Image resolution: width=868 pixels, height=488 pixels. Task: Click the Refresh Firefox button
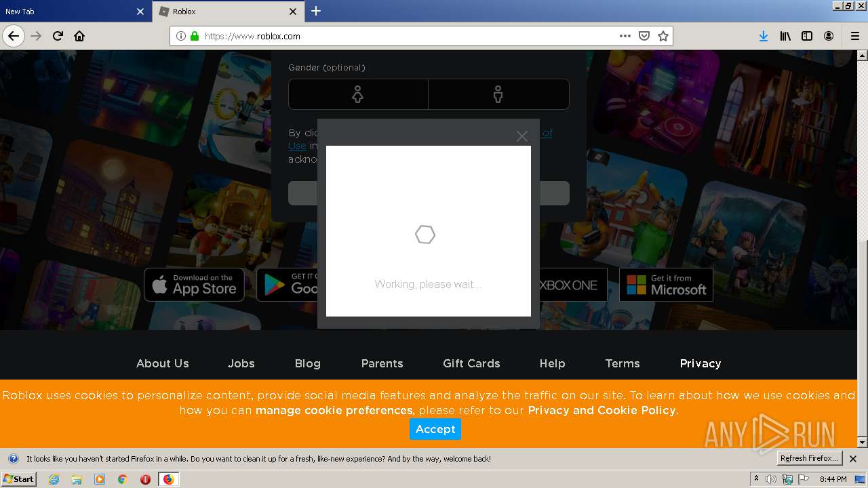coord(810,458)
